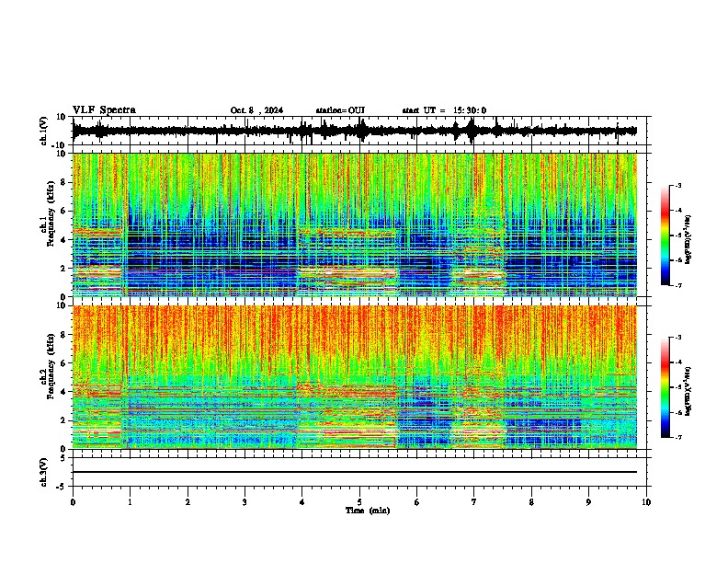Click the ch.1 voltage waveform trace
Viewport: 728px width, 563px height.
tap(355, 131)
